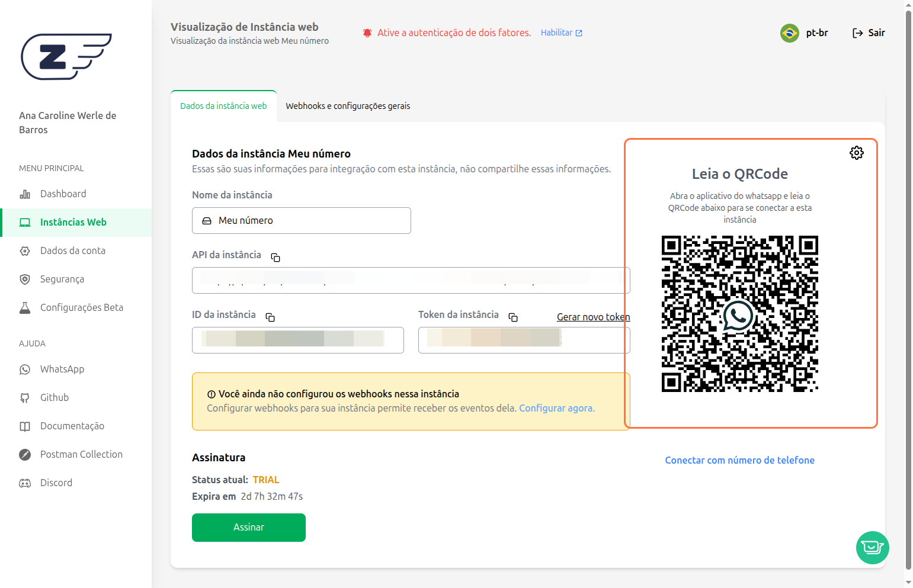
Task: Copy the API da instância value
Action: coord(275,258)
